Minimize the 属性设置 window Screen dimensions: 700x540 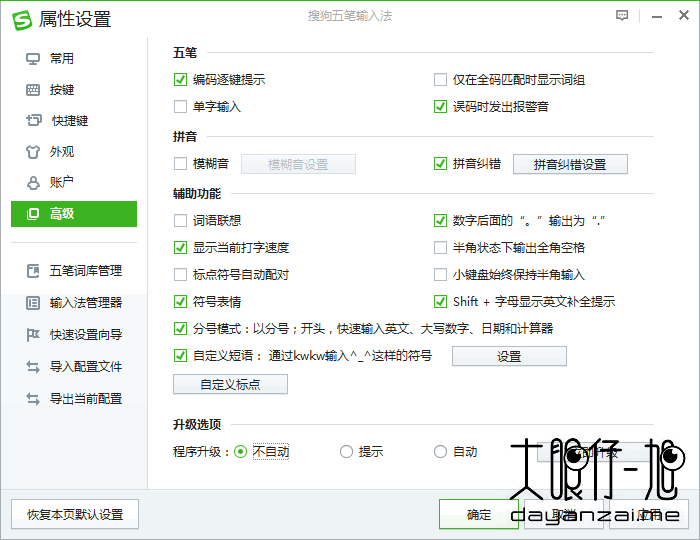(657, 17)
